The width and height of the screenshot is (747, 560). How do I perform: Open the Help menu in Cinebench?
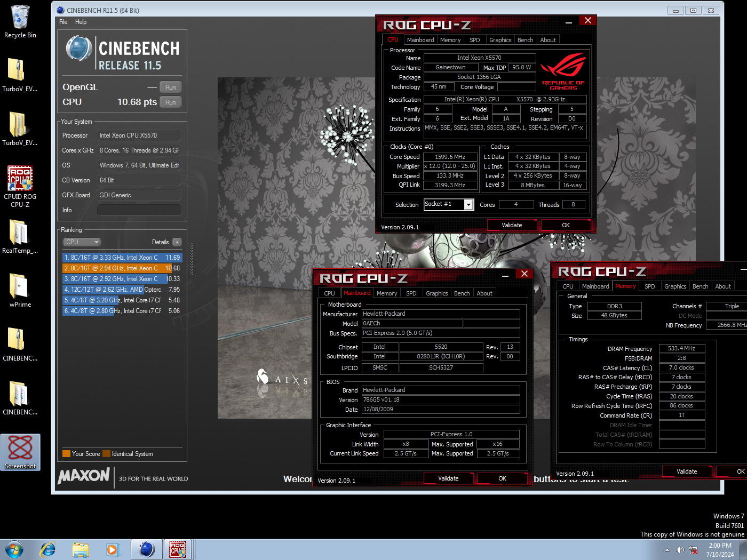click(81, 22)
